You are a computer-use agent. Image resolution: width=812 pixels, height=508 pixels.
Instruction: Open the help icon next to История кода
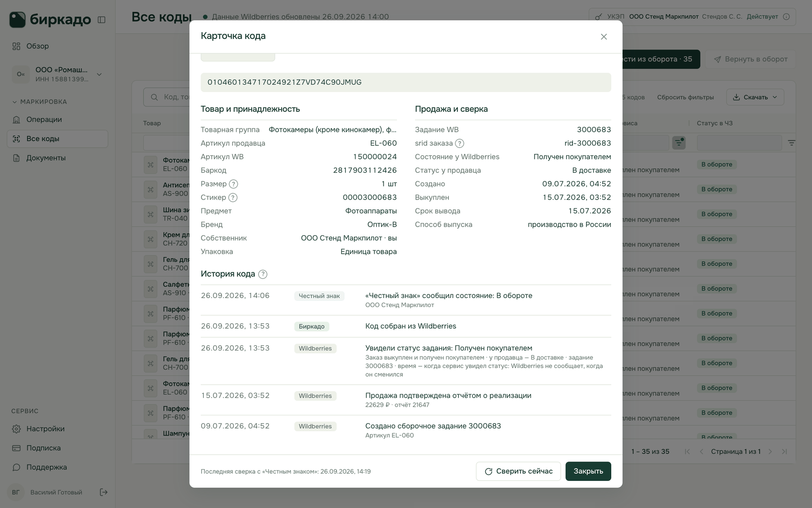[263, 274]
